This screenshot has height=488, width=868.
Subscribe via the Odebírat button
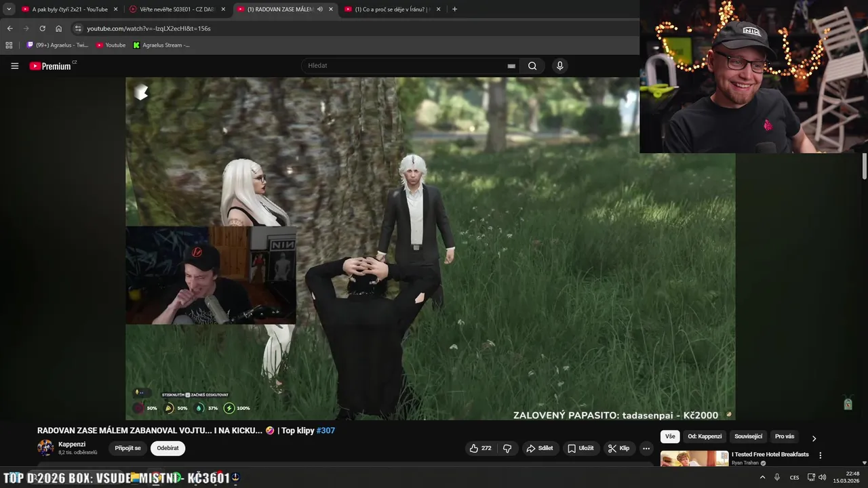click(168, 448)
